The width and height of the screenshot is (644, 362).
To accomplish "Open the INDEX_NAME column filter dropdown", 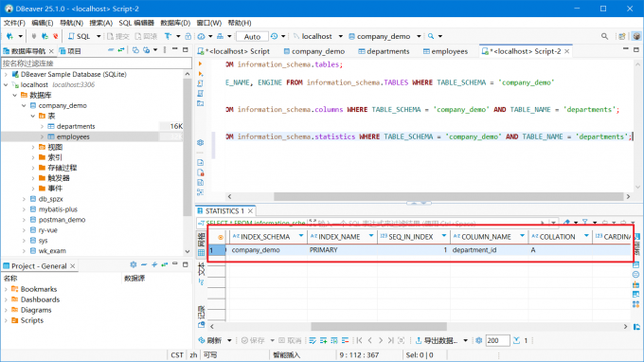I will coord(371,236).
